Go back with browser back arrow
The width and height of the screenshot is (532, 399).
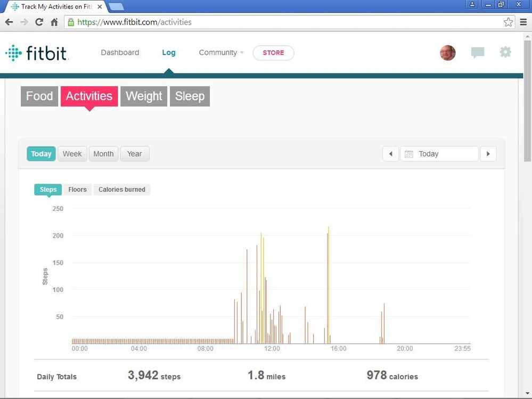click(x=9, y=22)
